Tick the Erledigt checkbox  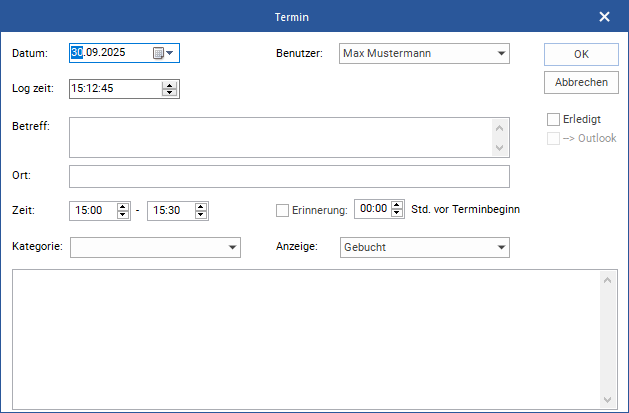(553, 119)
